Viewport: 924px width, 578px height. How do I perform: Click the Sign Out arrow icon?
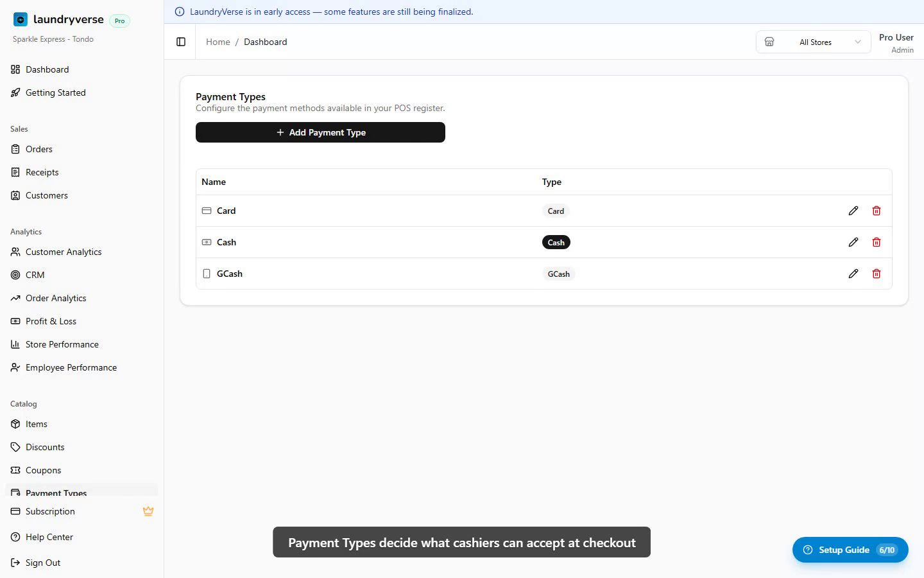(15, 563)
